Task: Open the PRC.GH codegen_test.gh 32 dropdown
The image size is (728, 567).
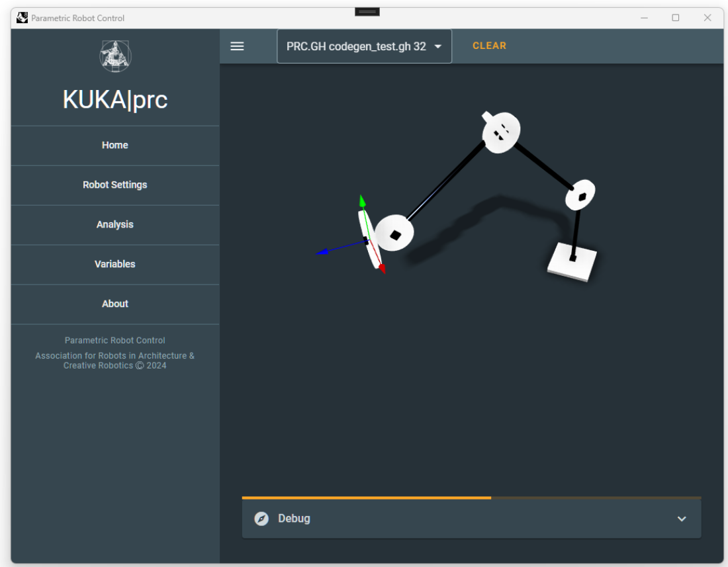Action: pyautogui.click(x=364, y=46)
